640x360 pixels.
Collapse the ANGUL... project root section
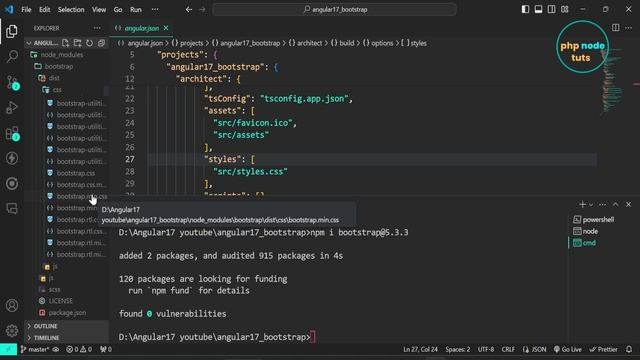click(42, 43)
